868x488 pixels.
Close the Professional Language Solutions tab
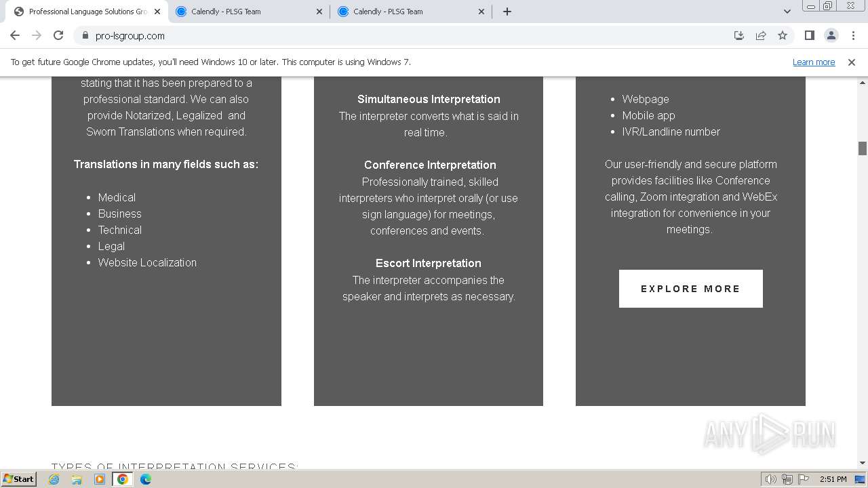point(157,12)
